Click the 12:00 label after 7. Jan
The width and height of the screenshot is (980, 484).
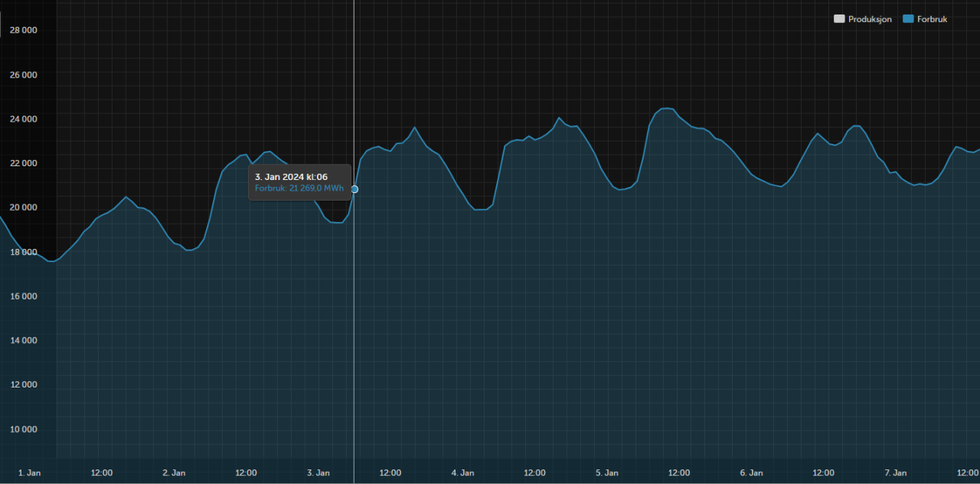[x=968, y=473]
